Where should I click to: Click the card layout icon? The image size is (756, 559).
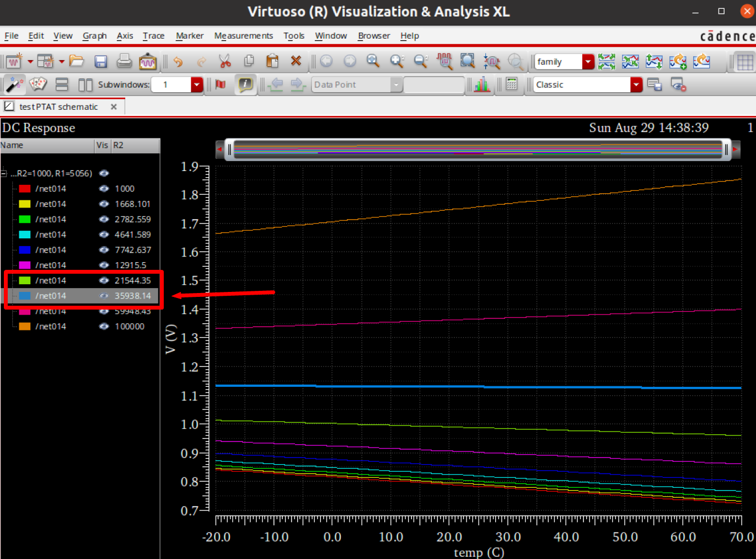pos(38,84)
